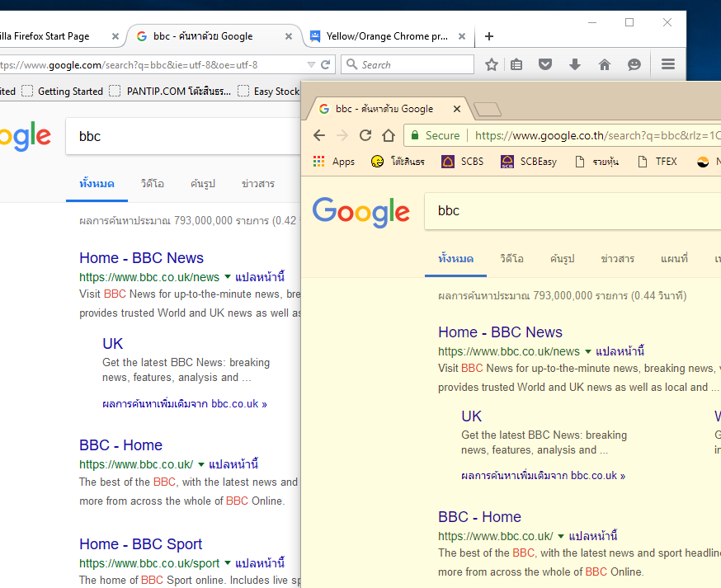Click Google search field in Chrome
The height and width of the screenshot is (588, 721).
(573, 211)
